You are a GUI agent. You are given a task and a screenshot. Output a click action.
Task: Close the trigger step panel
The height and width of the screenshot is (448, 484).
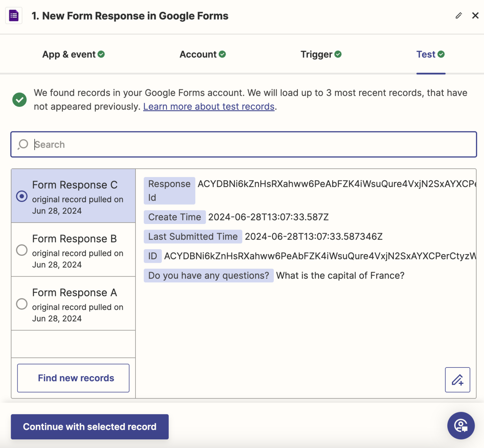pos(475,16)
